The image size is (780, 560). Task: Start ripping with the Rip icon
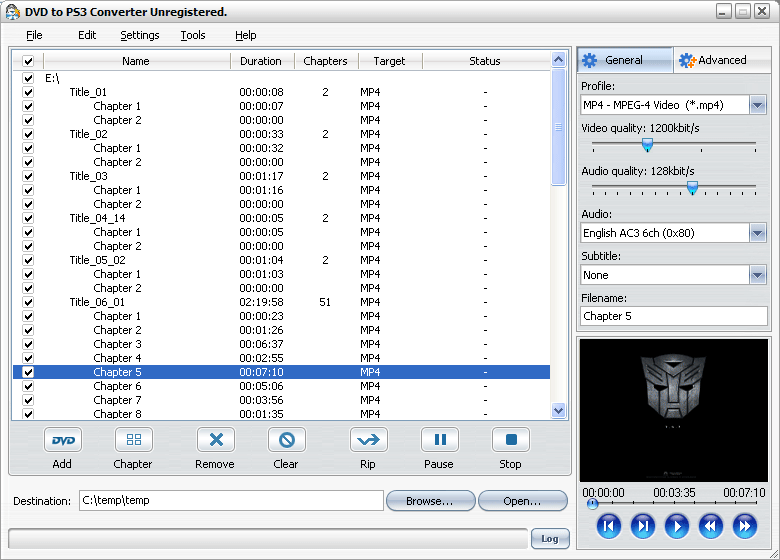pos(368,440)
